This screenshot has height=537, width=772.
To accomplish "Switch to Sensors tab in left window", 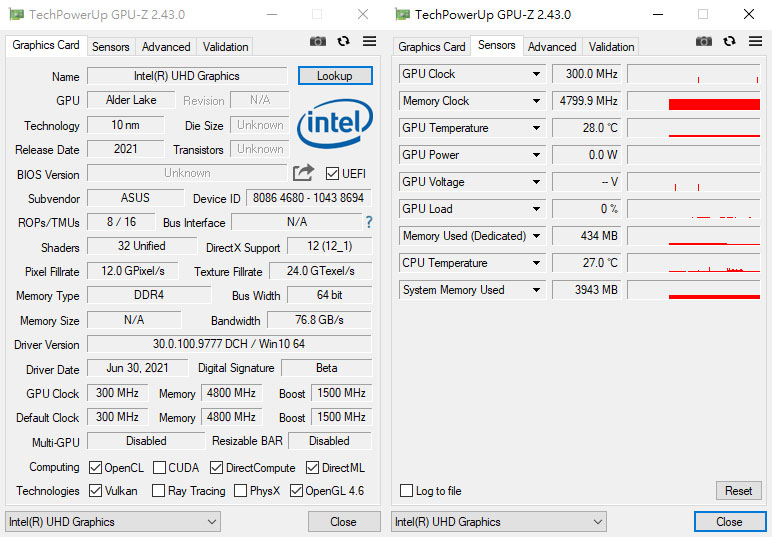I will point(111,47).
